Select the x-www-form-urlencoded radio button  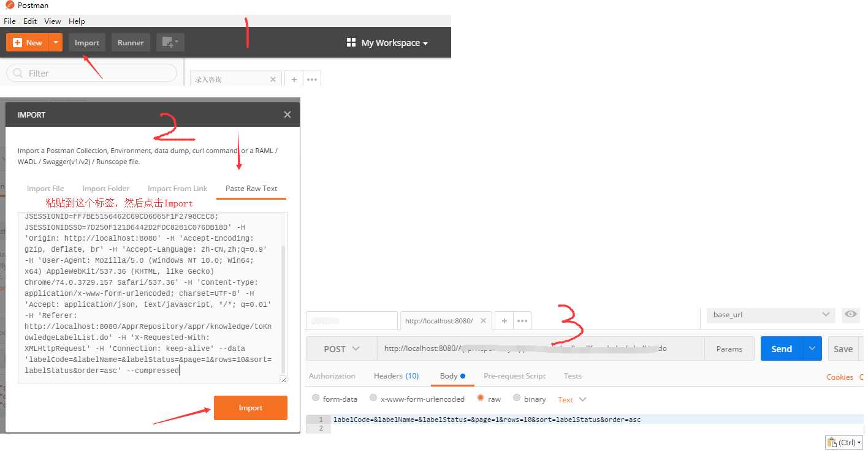coord(373,398)
